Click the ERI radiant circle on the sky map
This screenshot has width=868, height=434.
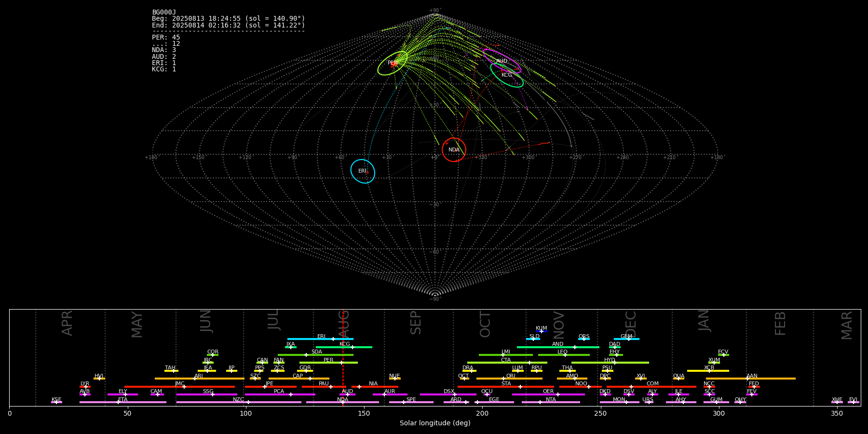(x=363, y=171)
